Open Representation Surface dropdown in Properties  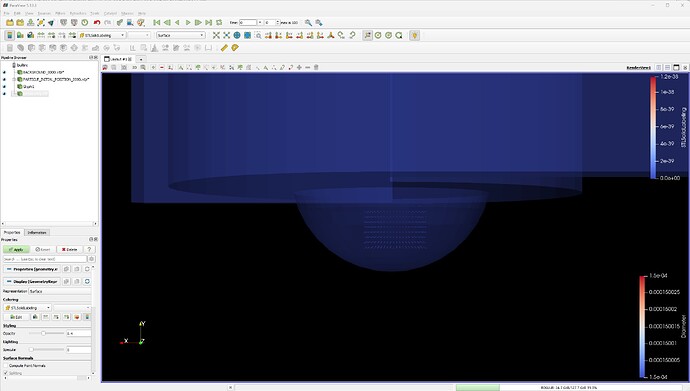(x=59, y=291)
